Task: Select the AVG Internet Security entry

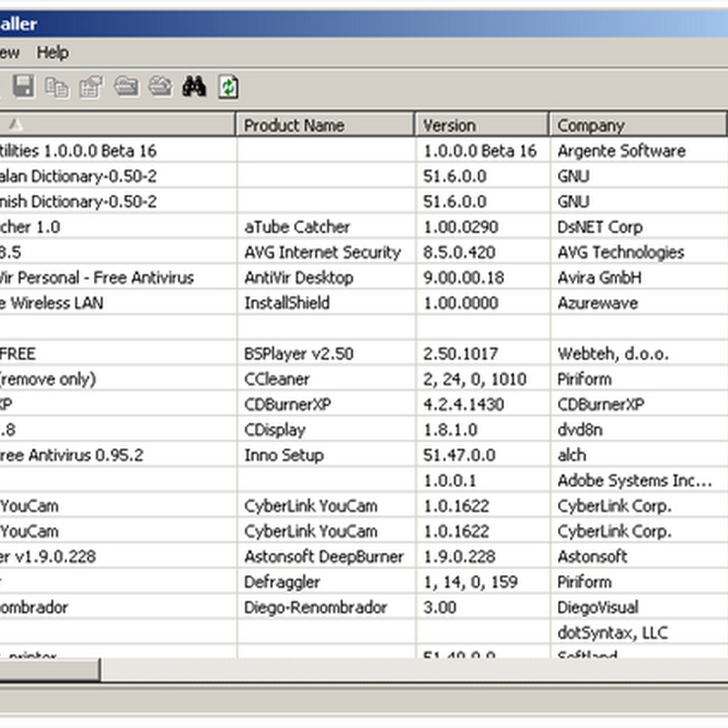Action: click(x=322, y=252)
